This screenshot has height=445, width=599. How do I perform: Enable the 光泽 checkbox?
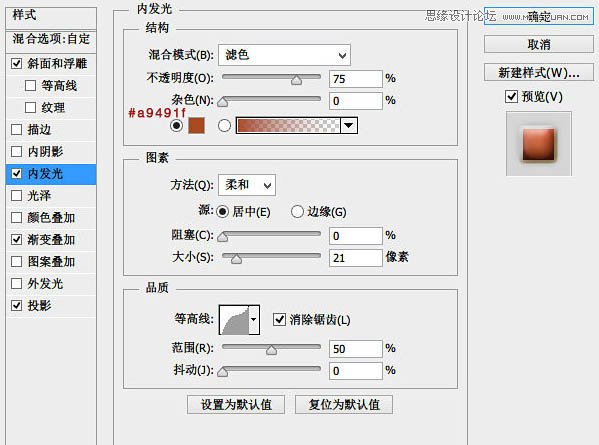[16, 196]
